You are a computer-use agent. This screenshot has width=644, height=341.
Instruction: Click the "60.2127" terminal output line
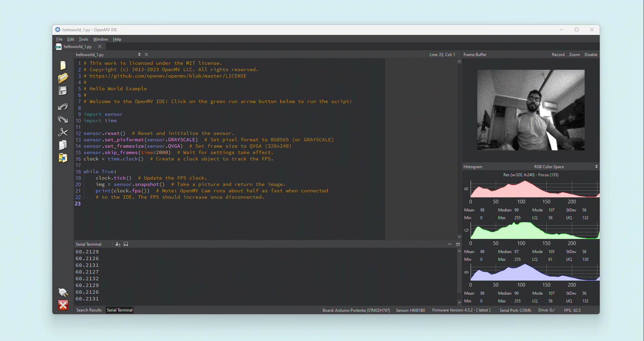(x=87, y=272)
